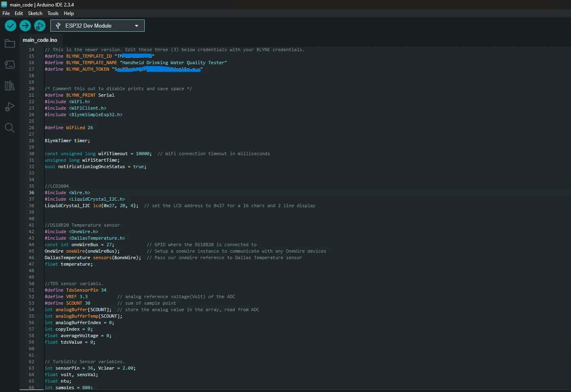
Task: Click the 'OneWire oneWire(oneWireBus);' line
Action: coord(82,251)
